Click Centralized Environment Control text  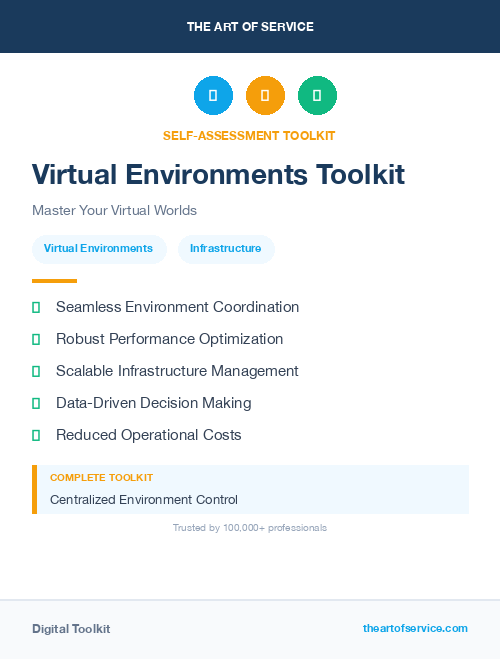coord(144,500)
